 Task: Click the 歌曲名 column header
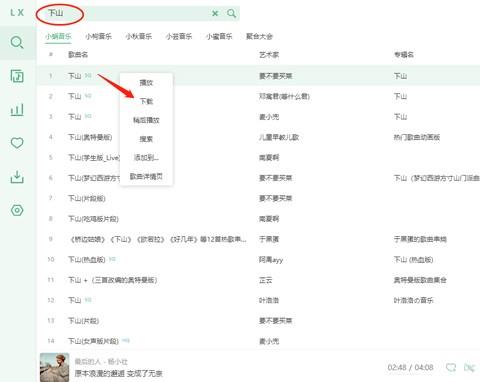pyautogui.click(x=78, y=54)
